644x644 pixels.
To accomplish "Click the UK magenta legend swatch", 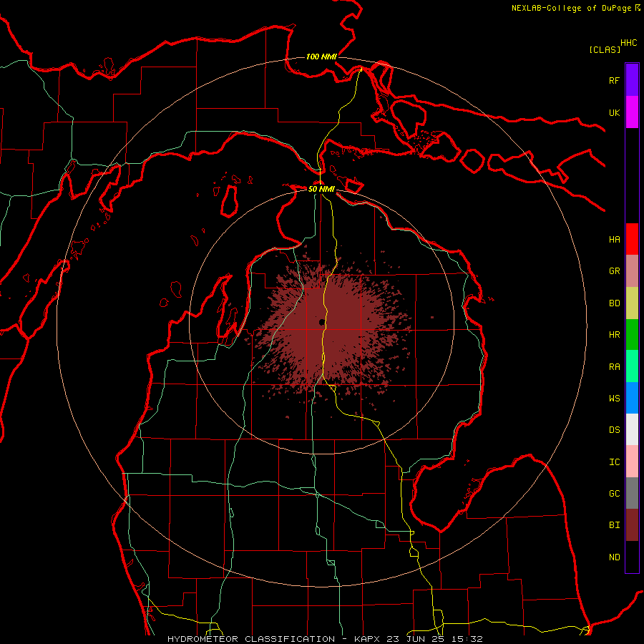I will [x=632, y=112].
